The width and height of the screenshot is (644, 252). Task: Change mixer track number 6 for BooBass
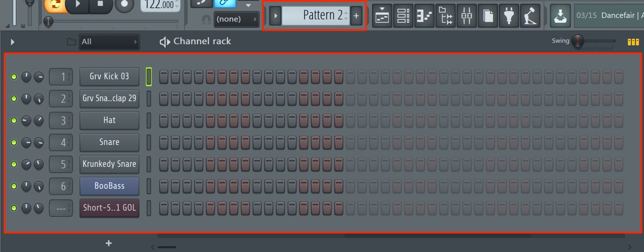[x=61, y=186]
